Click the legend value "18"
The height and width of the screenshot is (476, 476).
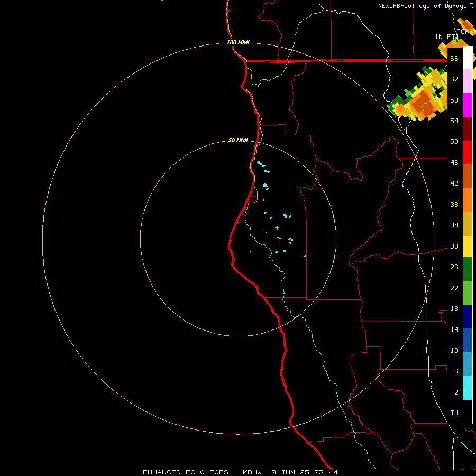tap(454, 309)
